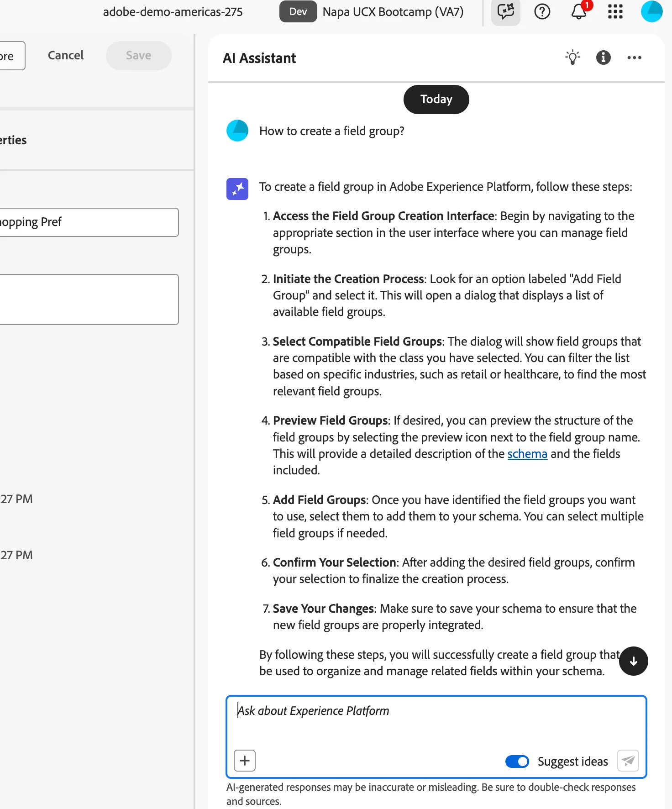This screenshot has width=672, height=809.
Task: Click the paper plane send icon
Action: pos(628,761)
